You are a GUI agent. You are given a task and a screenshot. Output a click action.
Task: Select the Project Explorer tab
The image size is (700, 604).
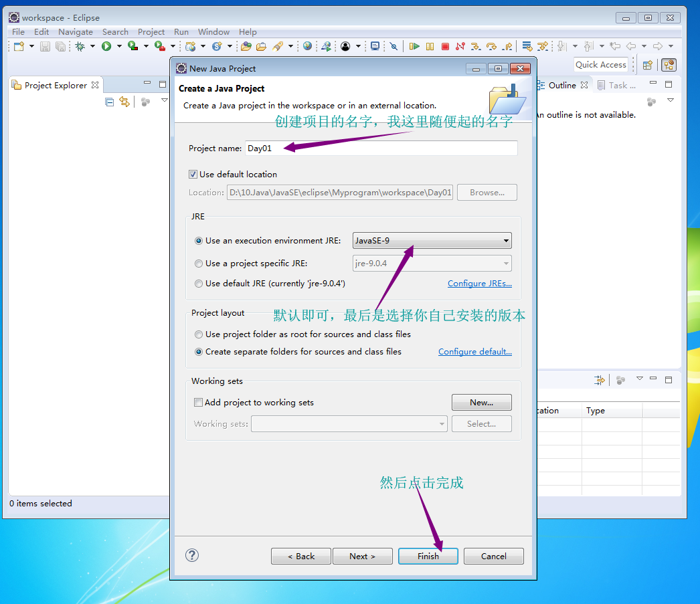56,85
